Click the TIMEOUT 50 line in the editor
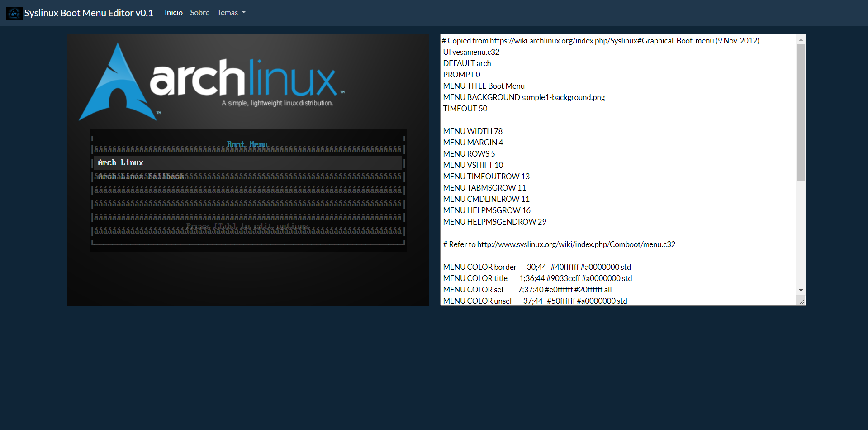The height and width of the screenshot is (430, 868). point(465,109)
